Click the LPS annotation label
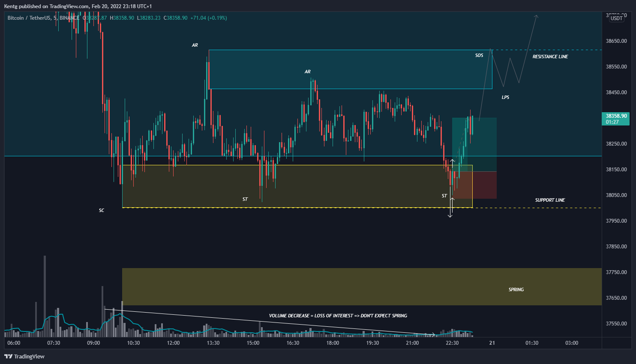Viewport: 636px width, 364px height. [x=505, y=97]
